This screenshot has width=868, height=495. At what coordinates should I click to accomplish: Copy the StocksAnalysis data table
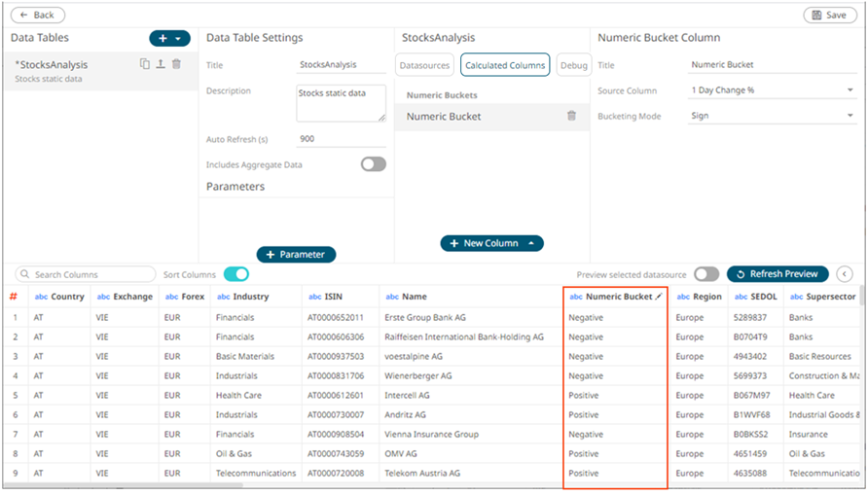coord(145,64)
